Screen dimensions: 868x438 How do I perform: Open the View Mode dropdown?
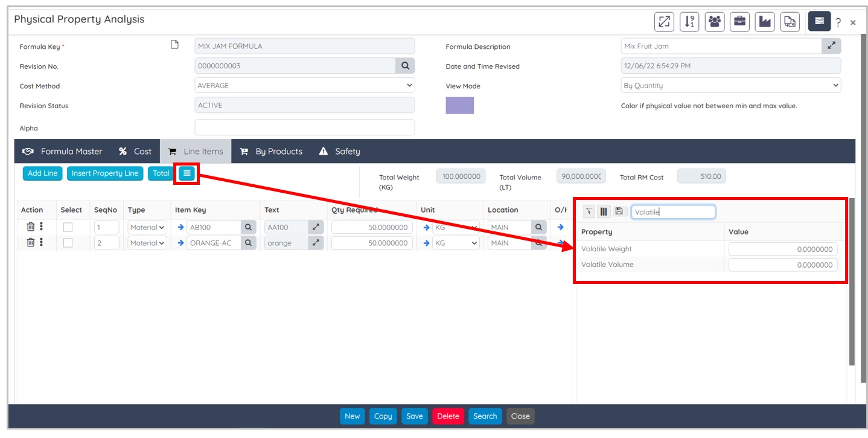[730, 86]
